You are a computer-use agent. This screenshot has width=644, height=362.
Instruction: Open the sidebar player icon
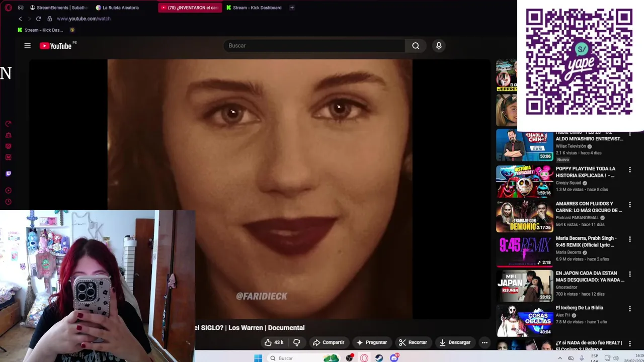8,191
